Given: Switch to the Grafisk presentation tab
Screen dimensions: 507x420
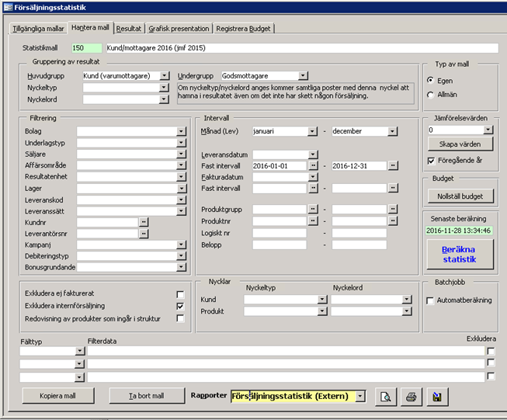Looking at the screenshot, I should [x=179, y=29].
